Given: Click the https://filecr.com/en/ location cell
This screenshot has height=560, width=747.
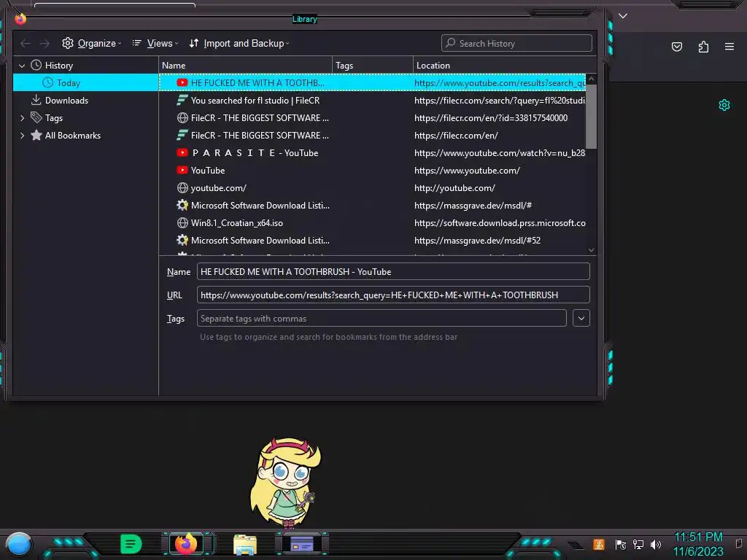Looking at the screenshot, I should coord(456,136).
